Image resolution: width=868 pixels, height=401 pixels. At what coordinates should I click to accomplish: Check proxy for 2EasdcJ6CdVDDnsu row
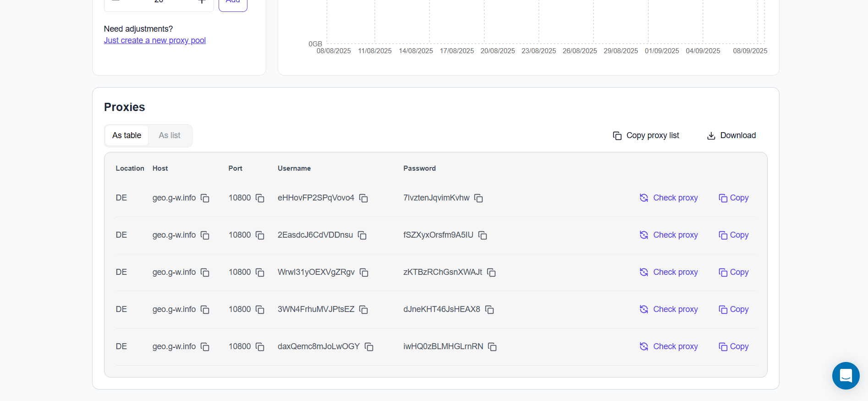pyautogui.click(x=669, y=235)
